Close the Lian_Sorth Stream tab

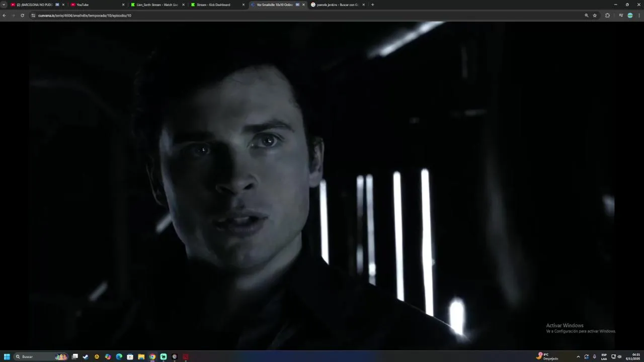(x=183, y=5)
